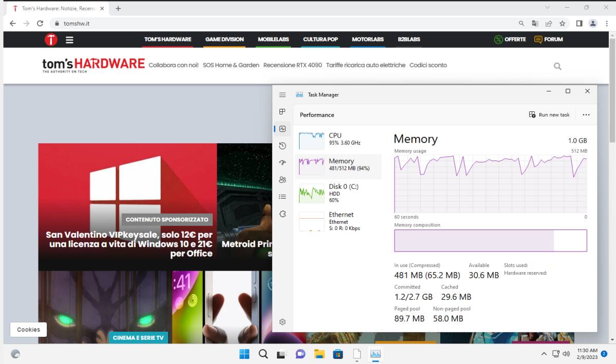
Task: Open Chrome's three-dot customize menu
Action: pos(607,24)
